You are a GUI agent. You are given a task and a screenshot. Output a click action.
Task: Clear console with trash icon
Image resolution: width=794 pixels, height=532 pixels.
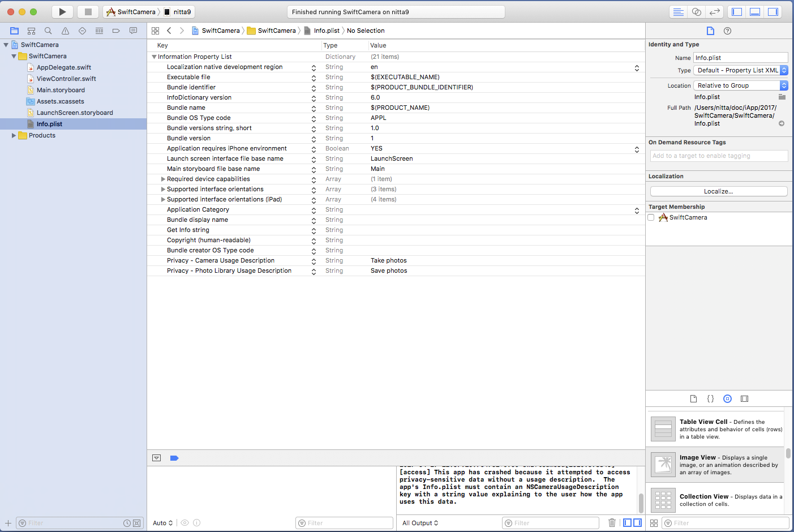[x=612, y=523]
